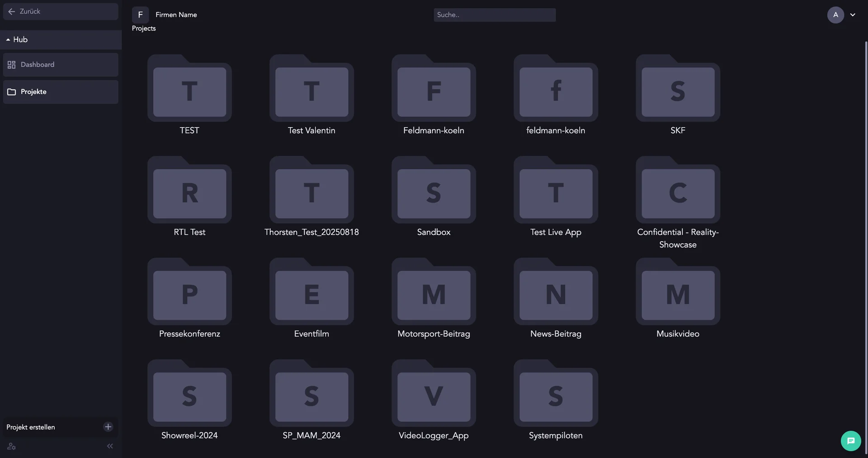Open the Test Valentin project folder

point(311,89)
